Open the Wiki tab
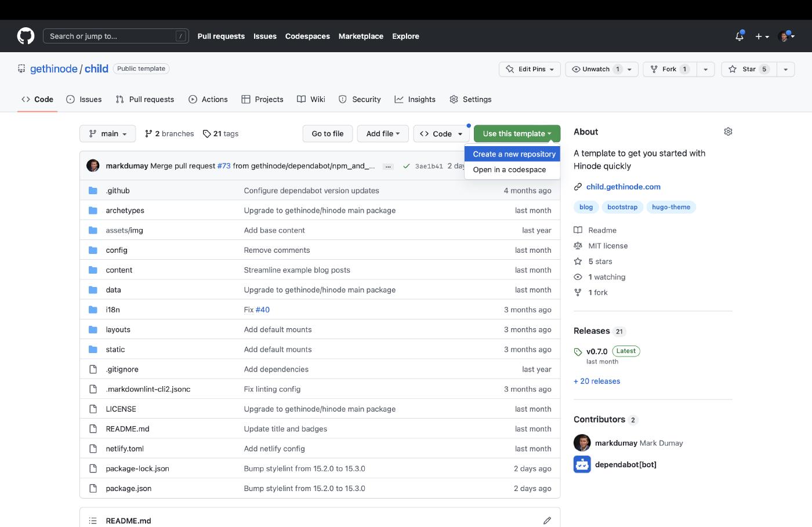 pyautogui.click(x=311, y=99)
